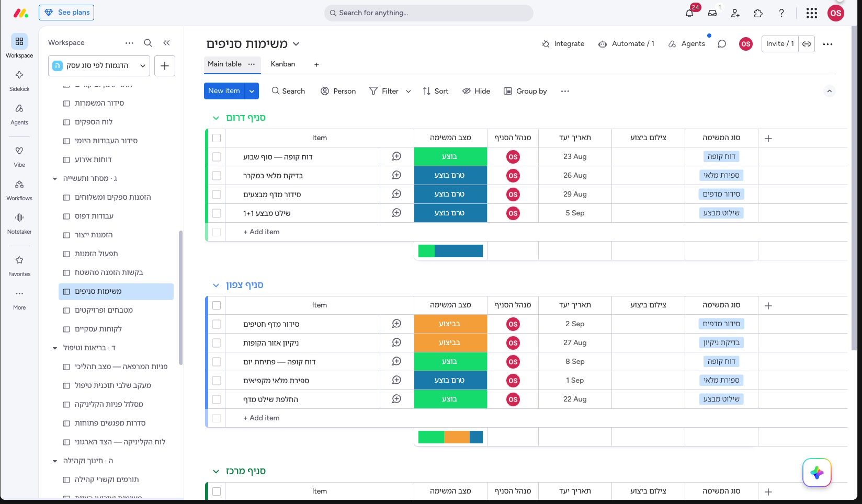Screen dimensions: 862x504
Task: Open the Filter options arrow
Action: coord(409,91)
